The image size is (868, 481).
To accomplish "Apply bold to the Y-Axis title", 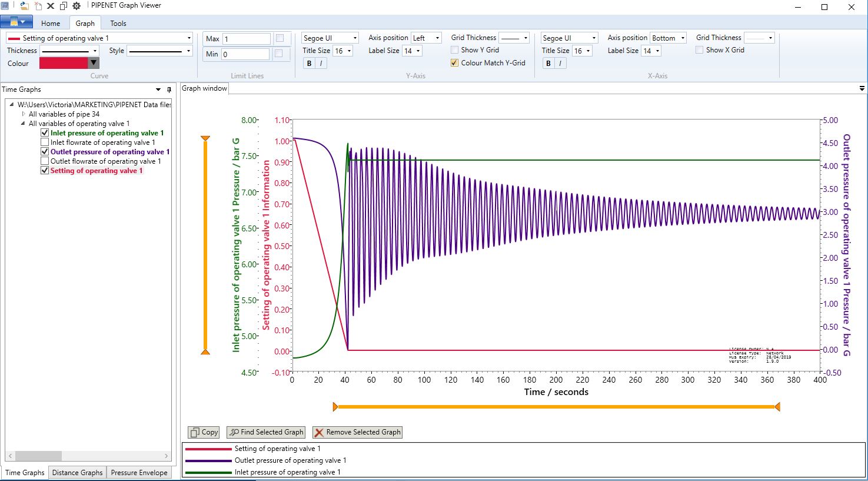I will click(308, 63).
